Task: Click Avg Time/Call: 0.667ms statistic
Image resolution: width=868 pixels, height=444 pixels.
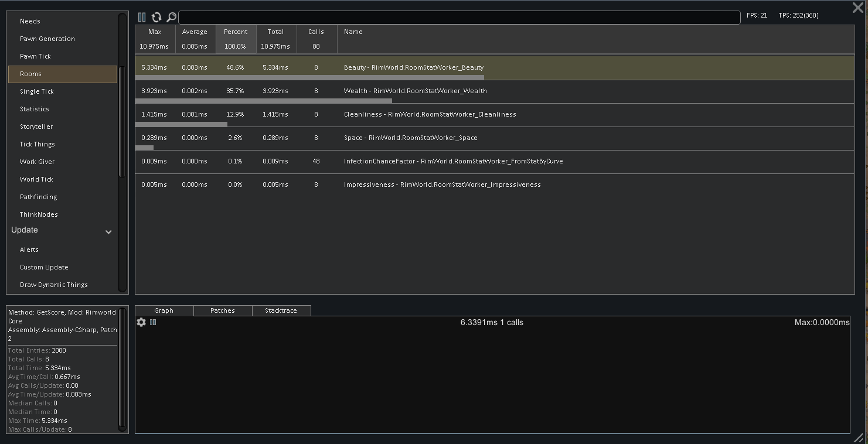Action: (44, 377)
